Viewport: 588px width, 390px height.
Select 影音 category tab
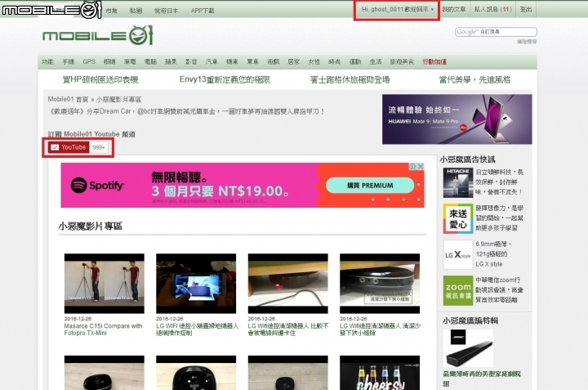[x=191, y=61]
